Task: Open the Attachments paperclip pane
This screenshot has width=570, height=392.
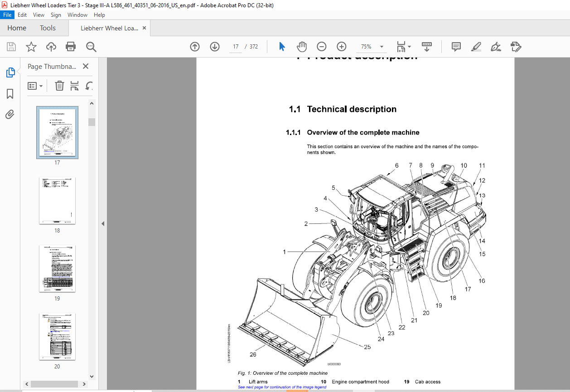Action: (x=10, y=114)
